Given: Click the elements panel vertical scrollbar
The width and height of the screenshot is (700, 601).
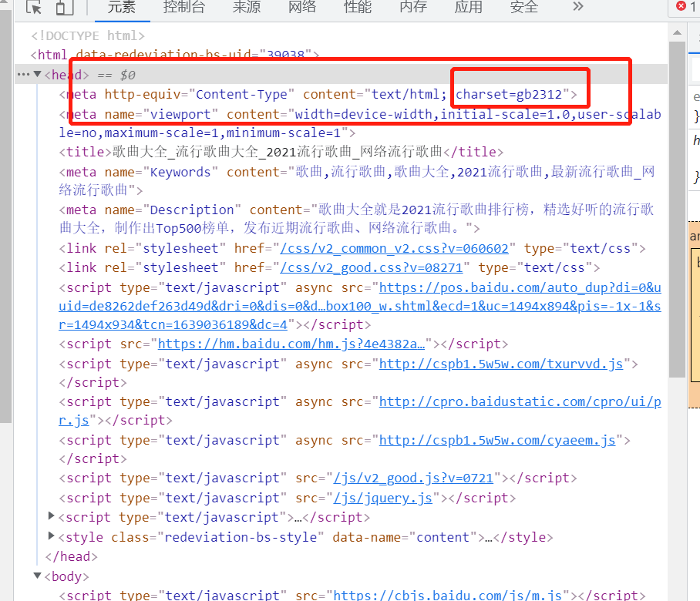Looking at the screenshot, I should pyautogui.click(x=677, y=210).
